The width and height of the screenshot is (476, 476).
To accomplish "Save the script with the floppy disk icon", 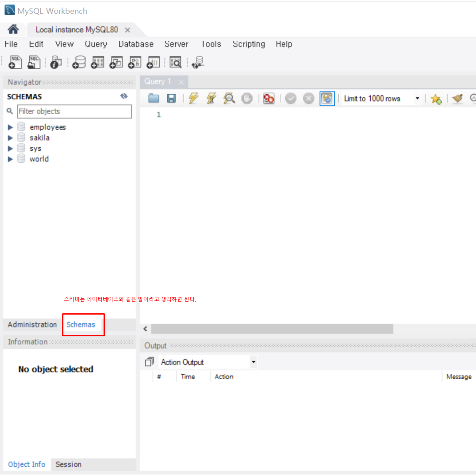I will [171, 98].
